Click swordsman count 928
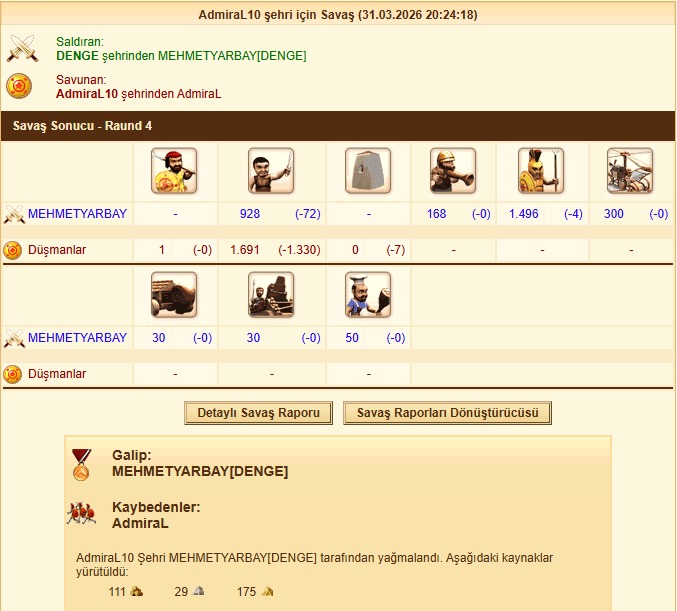 point(250,214)
